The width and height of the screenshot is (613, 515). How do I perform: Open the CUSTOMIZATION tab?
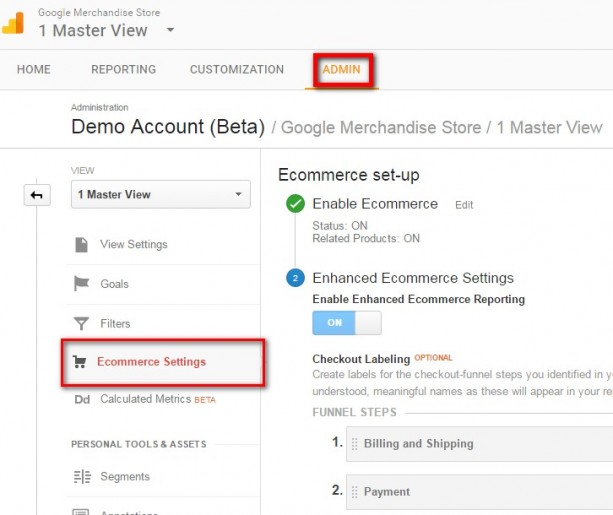point(237,70)
